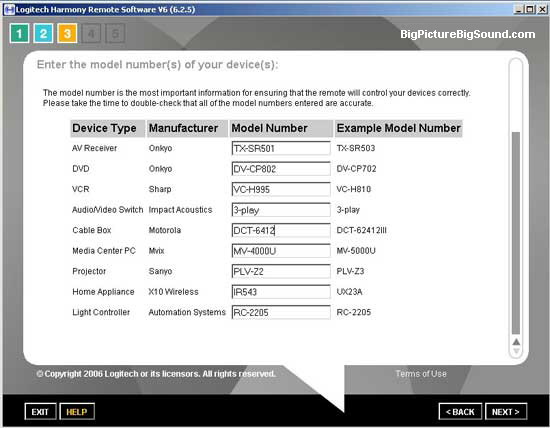Click the Light Controller device label
This screenshot has height=428, width=550.
[x=101, y=312]
